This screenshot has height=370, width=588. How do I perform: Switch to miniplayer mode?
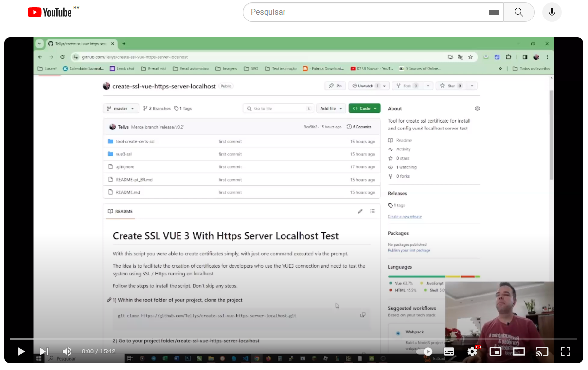pos(496,351)
